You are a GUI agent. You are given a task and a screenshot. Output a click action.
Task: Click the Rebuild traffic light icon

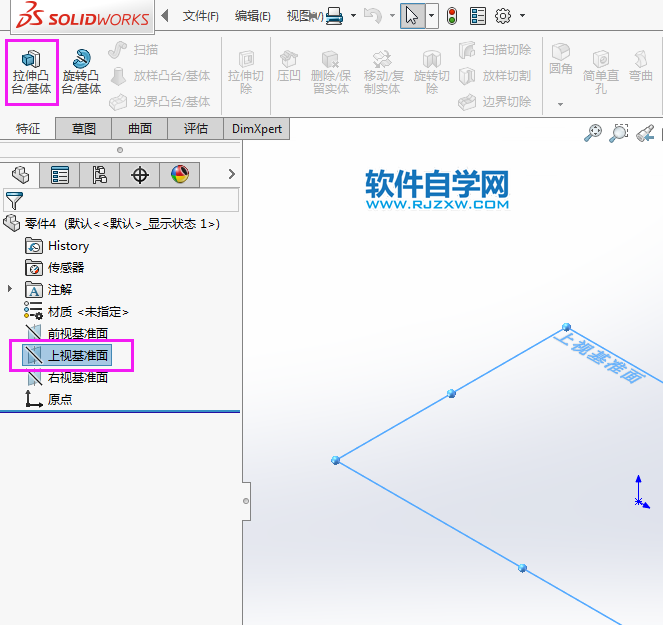[x=452, y=16]
